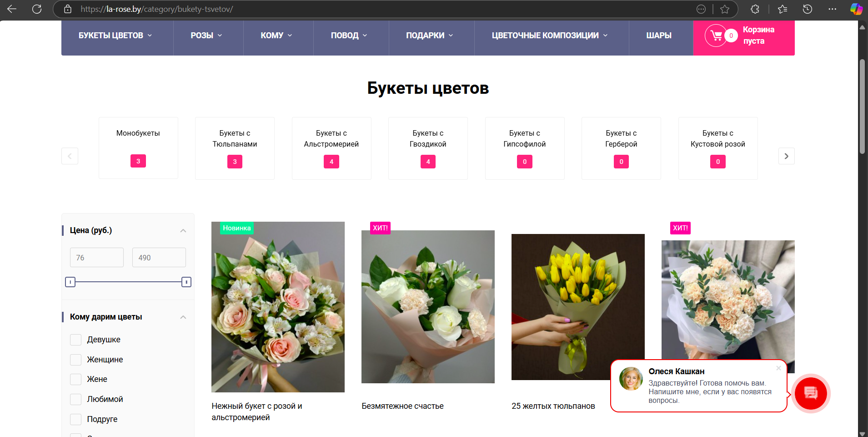
Task: Collapse the Цена filter section
Action: coord(183,230)
